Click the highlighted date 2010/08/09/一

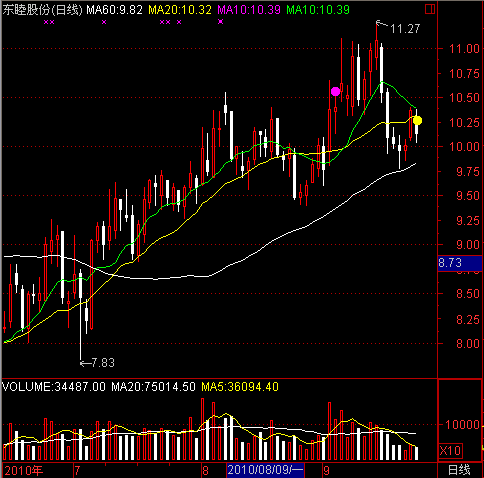266,470
